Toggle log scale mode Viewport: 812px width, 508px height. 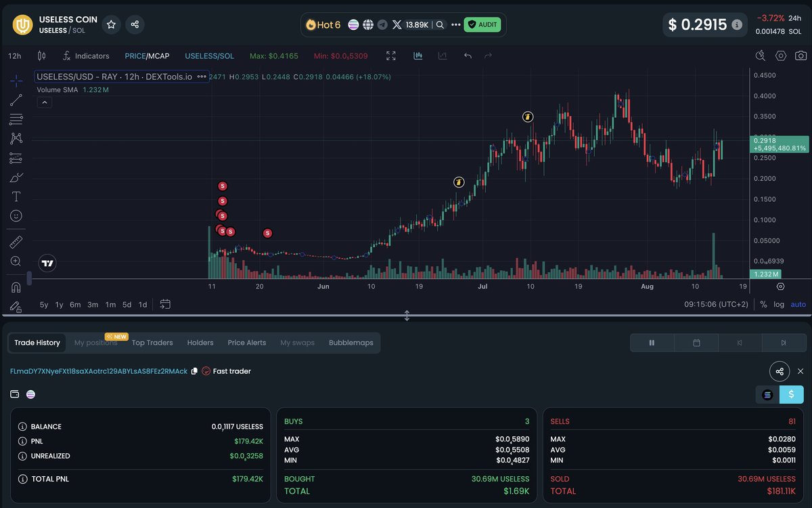click(779, 305)
